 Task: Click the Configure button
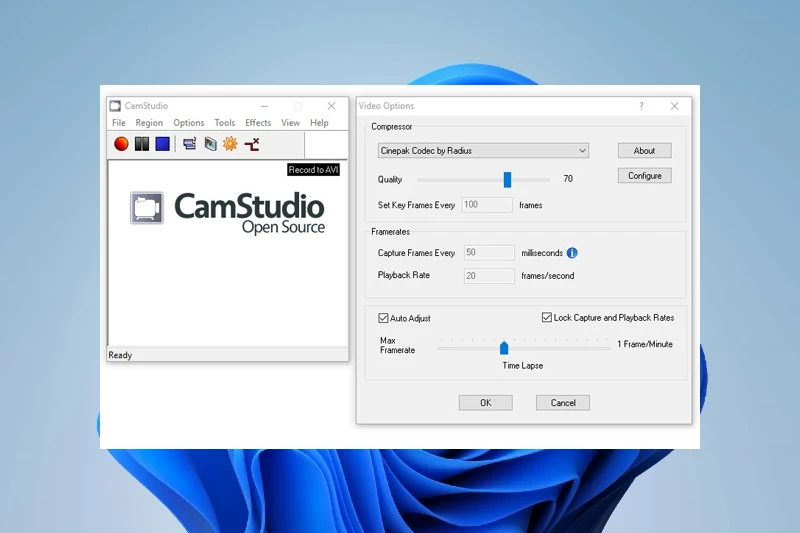pyautogui.click(x=644, y=175)
